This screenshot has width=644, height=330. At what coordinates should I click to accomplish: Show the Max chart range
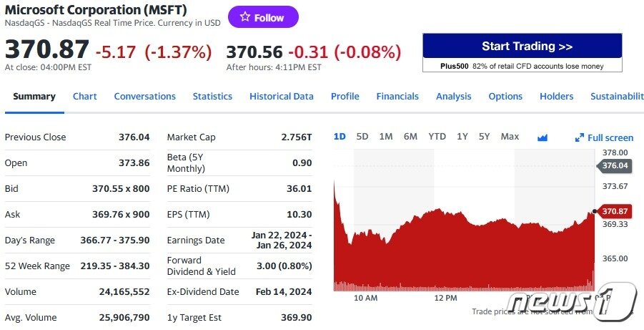[x=510, y=137]
